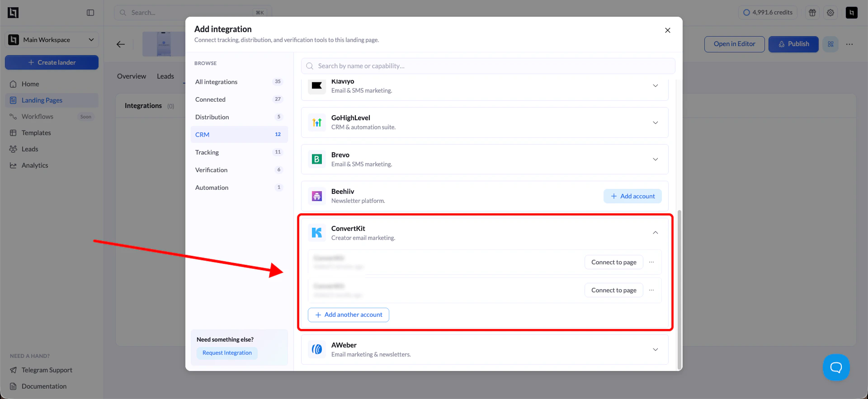868x399 pixels.
Task: Connect first ConvertKit account to page
Action: pyautogui.click(x=613, y=262)
